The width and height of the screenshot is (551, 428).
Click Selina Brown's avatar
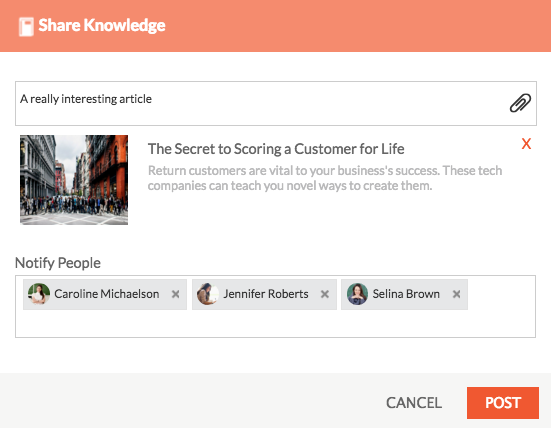click(357, 294)
